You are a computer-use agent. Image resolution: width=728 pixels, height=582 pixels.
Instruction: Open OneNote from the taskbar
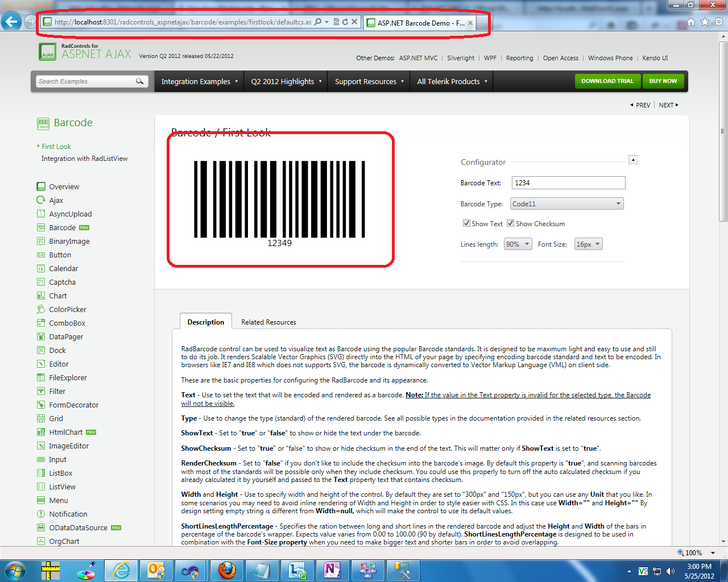(332, 570)
